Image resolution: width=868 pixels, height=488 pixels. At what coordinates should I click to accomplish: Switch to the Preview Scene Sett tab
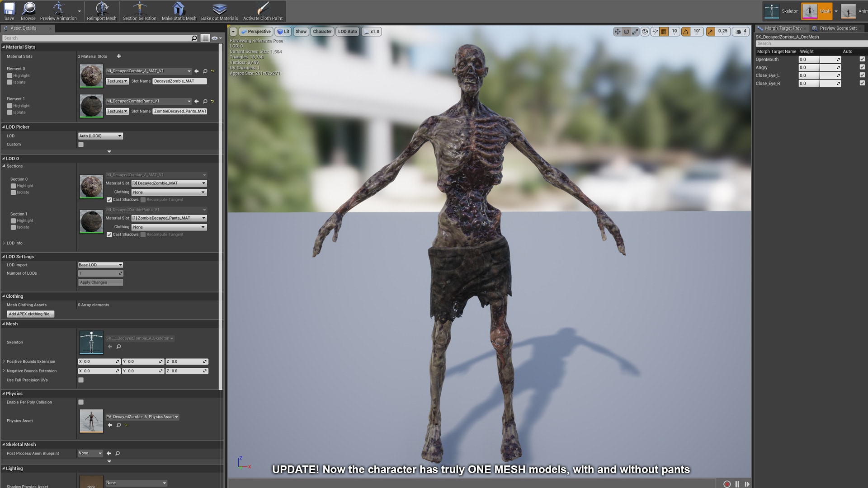pyautogui.click(x=837, y=28)
